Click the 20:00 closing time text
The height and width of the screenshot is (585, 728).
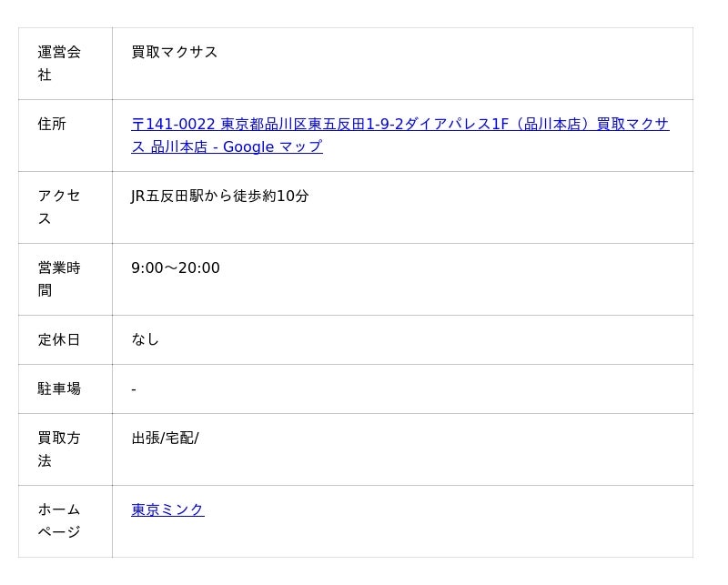click(199, 267)
